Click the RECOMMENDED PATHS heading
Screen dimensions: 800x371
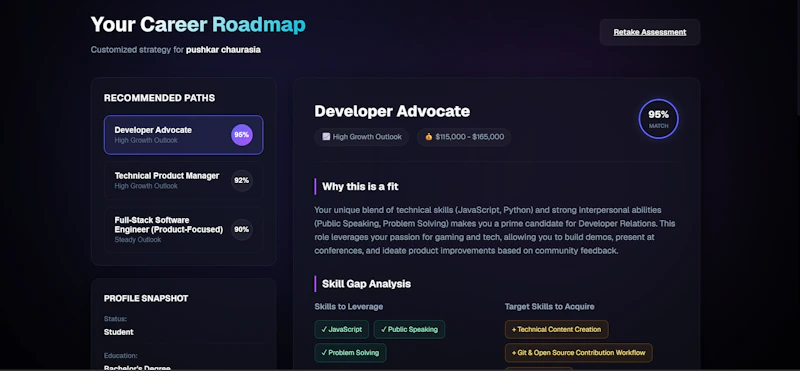click(160, 98)
